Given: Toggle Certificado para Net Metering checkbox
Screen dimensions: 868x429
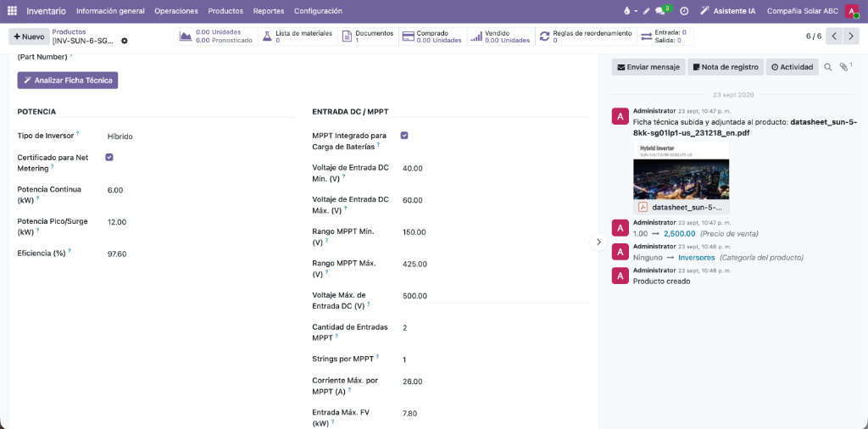Looking at the screenshot, I should coord(109,157).
